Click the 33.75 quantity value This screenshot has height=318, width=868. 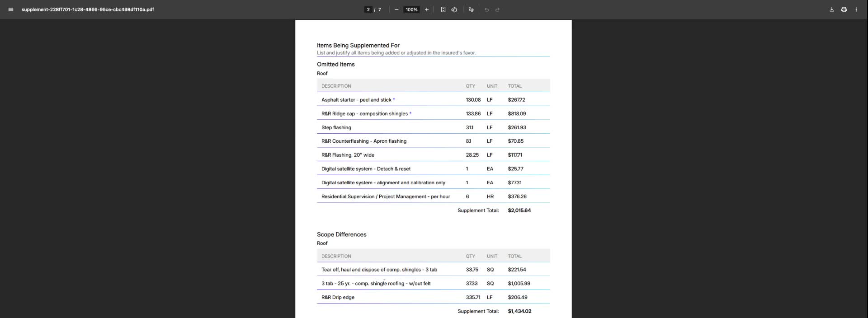[472, 270]
